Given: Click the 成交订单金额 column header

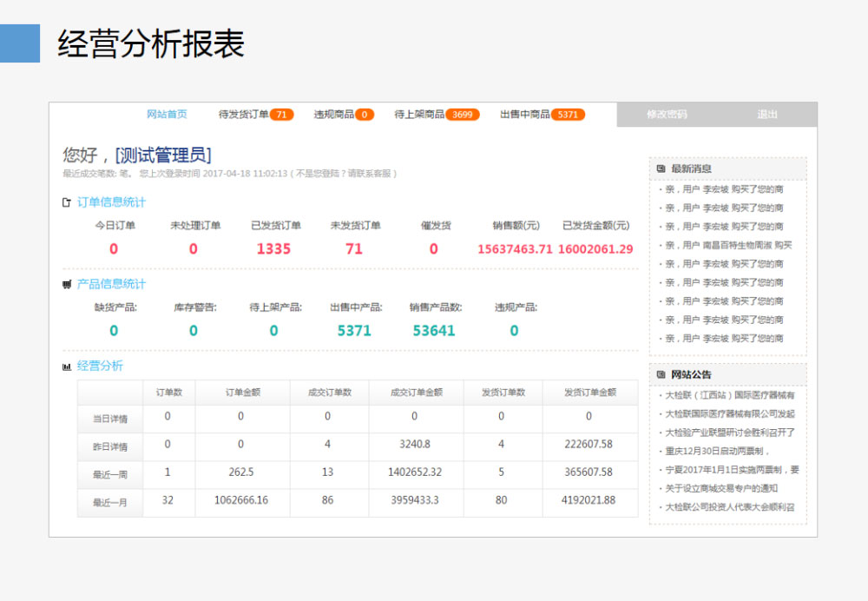Looking at the screenshot, I should 417,393.
